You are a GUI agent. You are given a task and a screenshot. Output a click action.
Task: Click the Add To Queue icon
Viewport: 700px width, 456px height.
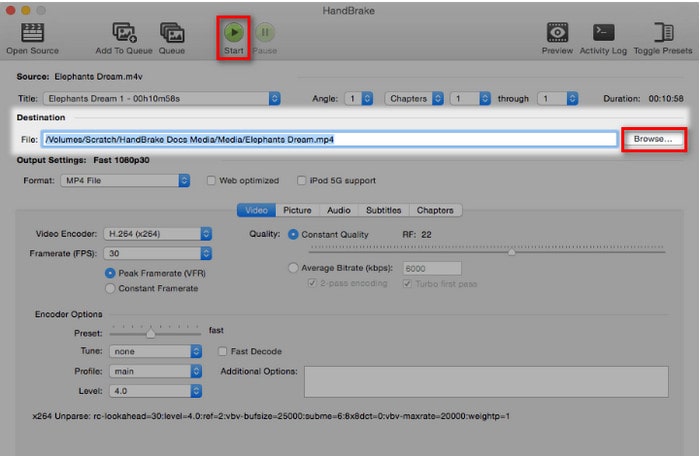[x=124, y=32]
